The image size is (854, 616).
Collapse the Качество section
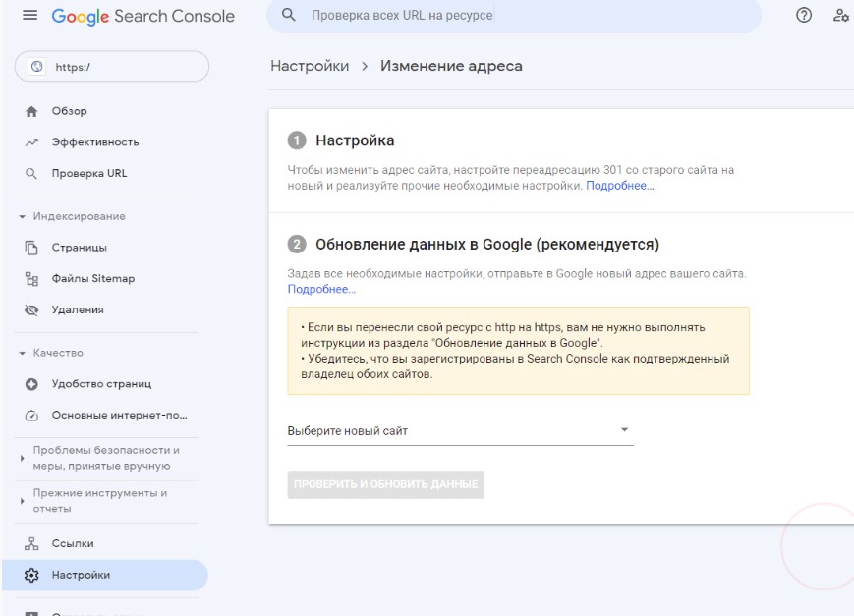(x=22, y=353)
